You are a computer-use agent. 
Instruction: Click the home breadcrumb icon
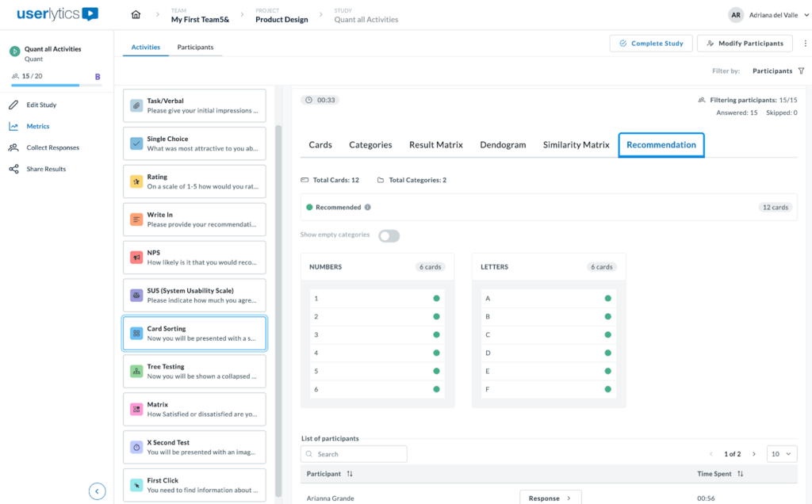135,14
